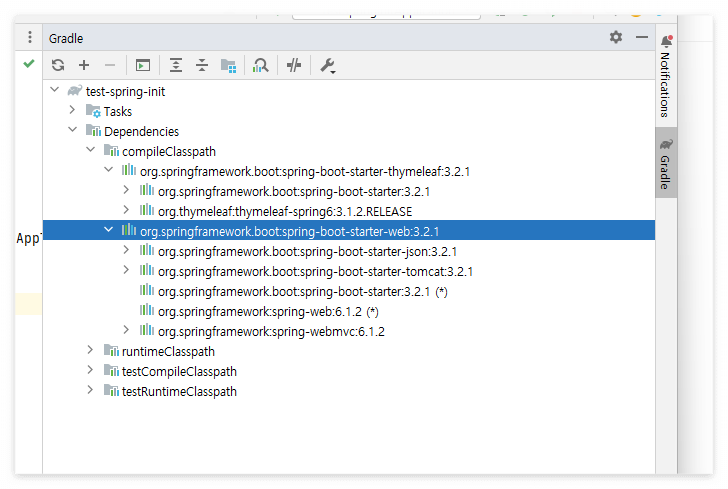This screenshot has height=489, width=728.
Task: Expand the testCompileClasspath node
Action: [91, 369]
